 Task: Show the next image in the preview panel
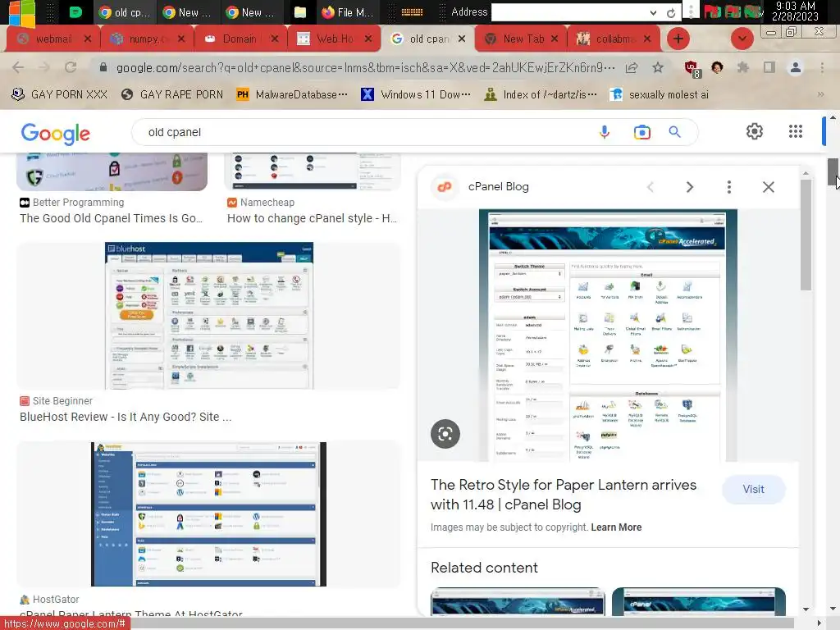689,187
